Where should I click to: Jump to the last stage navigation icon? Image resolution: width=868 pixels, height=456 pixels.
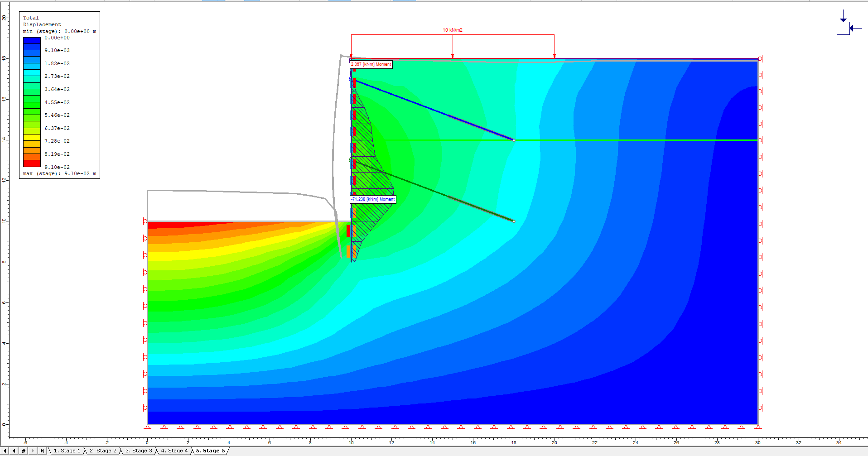coord(42,451)
